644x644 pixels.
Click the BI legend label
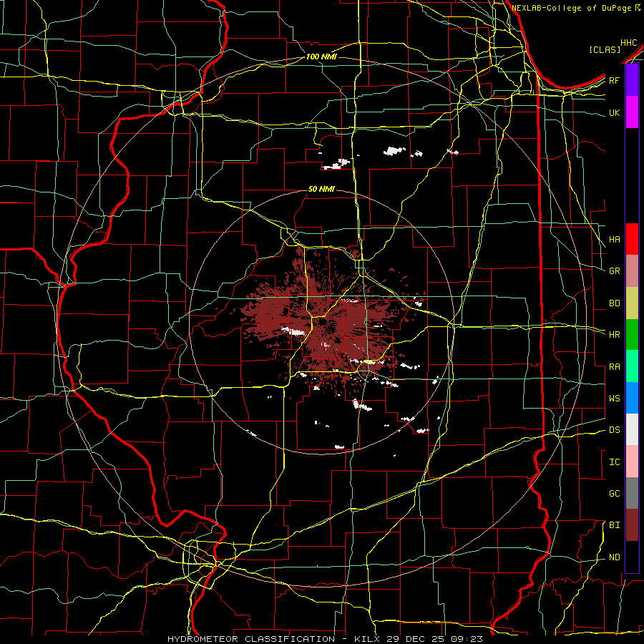click(615, 525)
